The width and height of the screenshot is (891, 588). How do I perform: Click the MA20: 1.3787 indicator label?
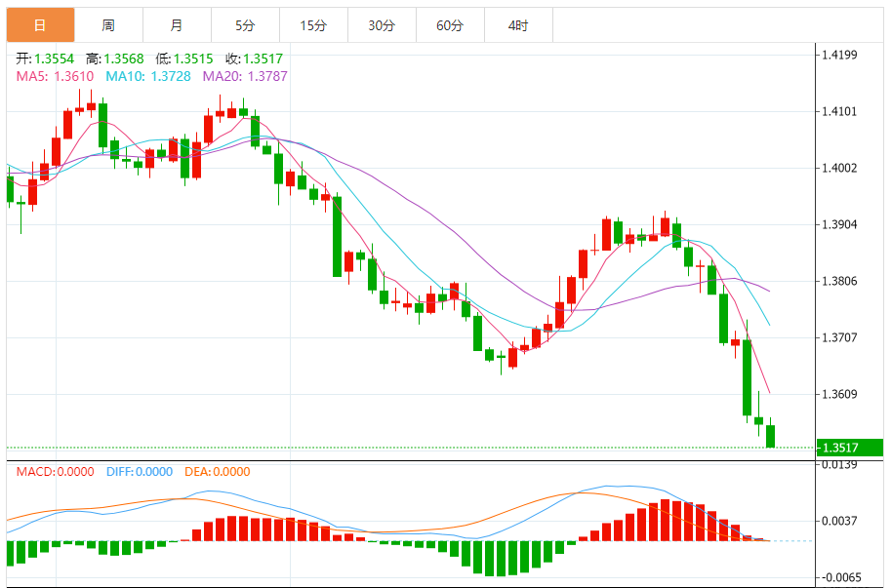click(244, 75)
